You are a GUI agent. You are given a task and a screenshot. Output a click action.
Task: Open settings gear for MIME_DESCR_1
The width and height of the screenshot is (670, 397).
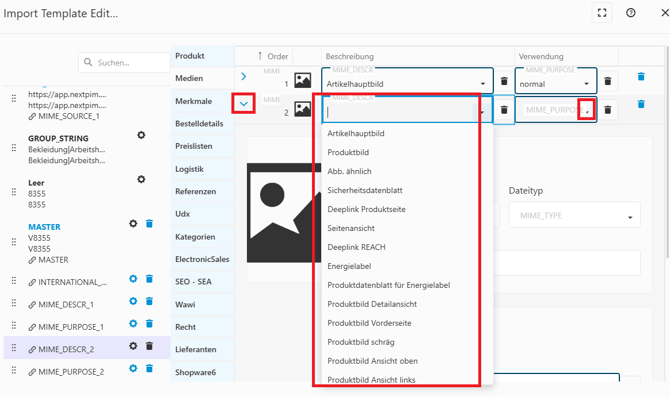click(133, 301)
